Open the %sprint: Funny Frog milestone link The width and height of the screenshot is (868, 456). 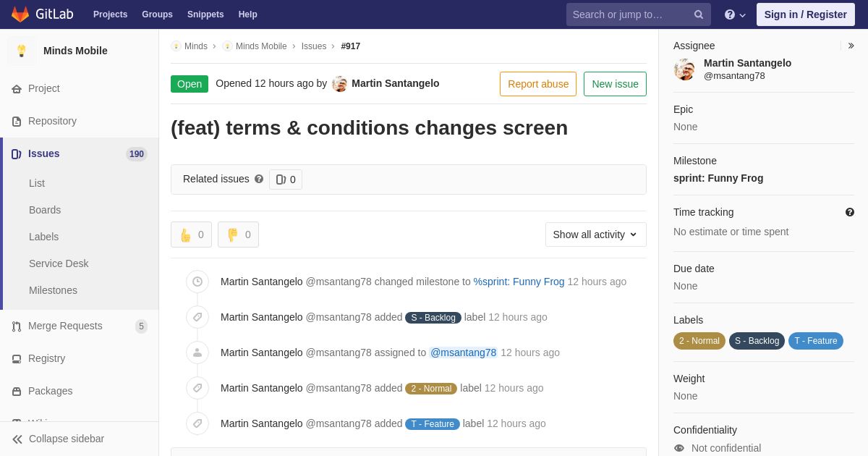click(519, 282)
